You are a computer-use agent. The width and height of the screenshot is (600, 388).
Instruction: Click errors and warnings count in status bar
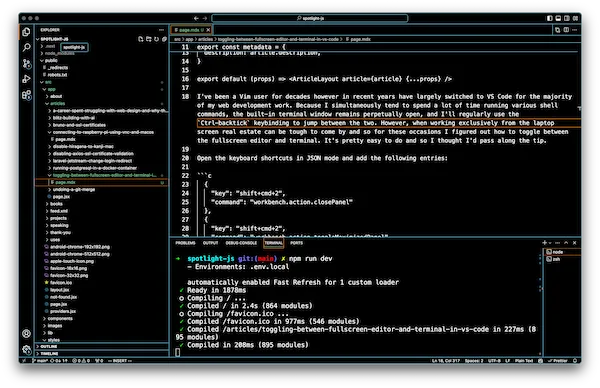tap(81, 360)
